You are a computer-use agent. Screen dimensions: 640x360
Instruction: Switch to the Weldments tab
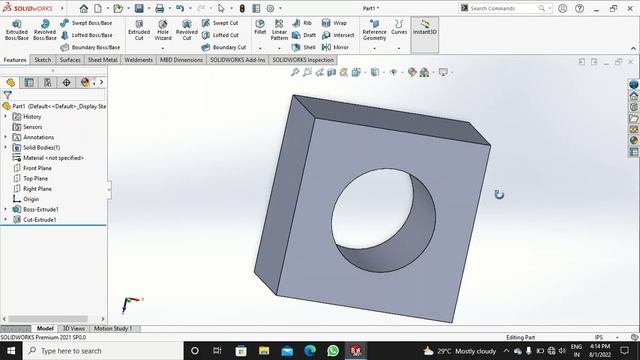[138, 60]
